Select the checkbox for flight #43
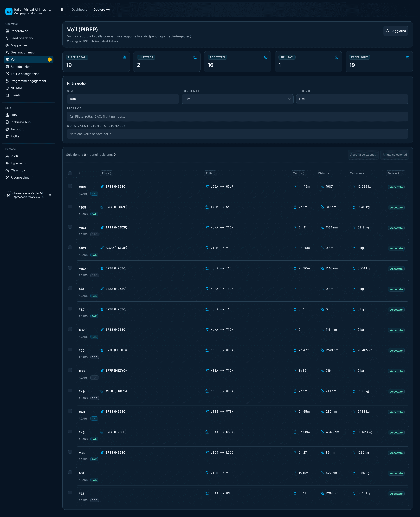The image size is (420, 517). click(x=70, y=431)
